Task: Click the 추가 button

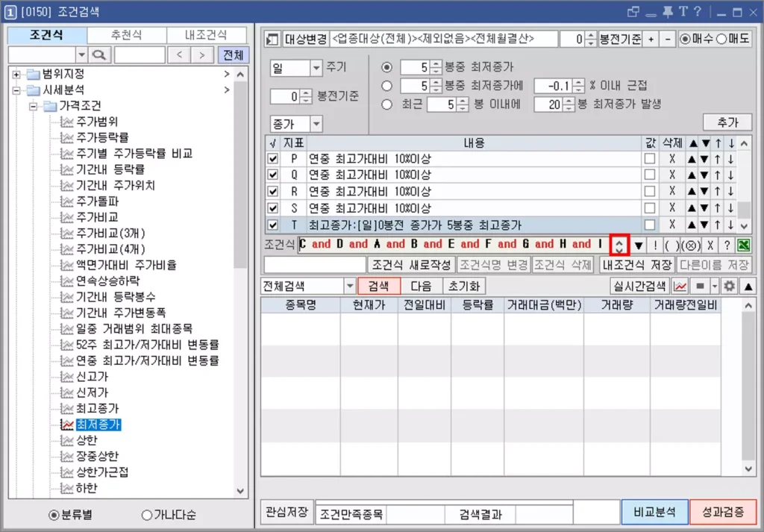Action: pos(727,122)
